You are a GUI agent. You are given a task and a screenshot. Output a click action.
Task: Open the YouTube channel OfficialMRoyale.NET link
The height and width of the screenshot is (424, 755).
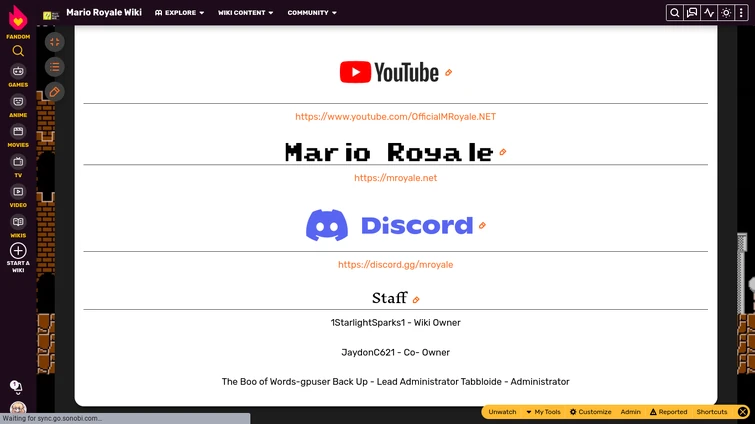click(395, 116)
